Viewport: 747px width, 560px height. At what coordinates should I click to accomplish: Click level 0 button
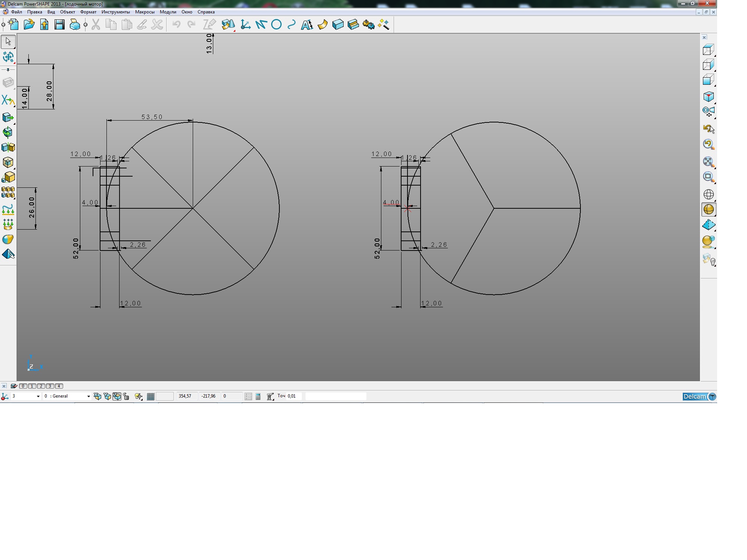click(23, 386)
